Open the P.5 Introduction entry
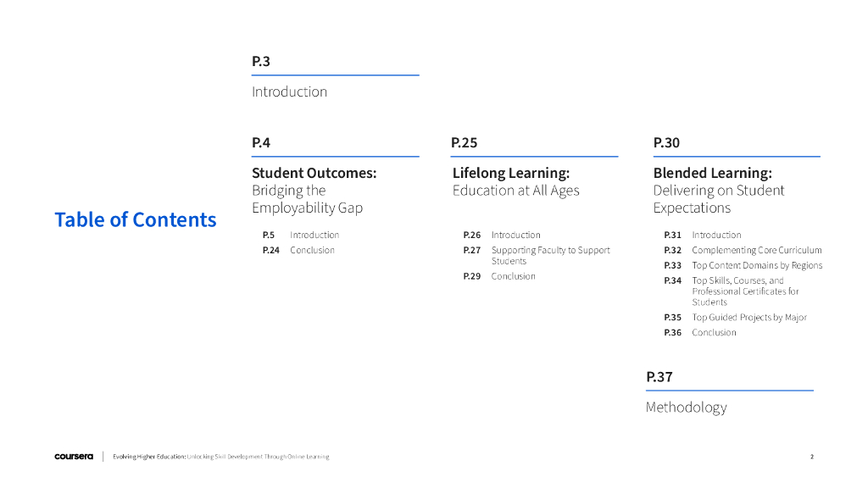The height and width of the screenshot is (488, 868). [x=314, y=235]
